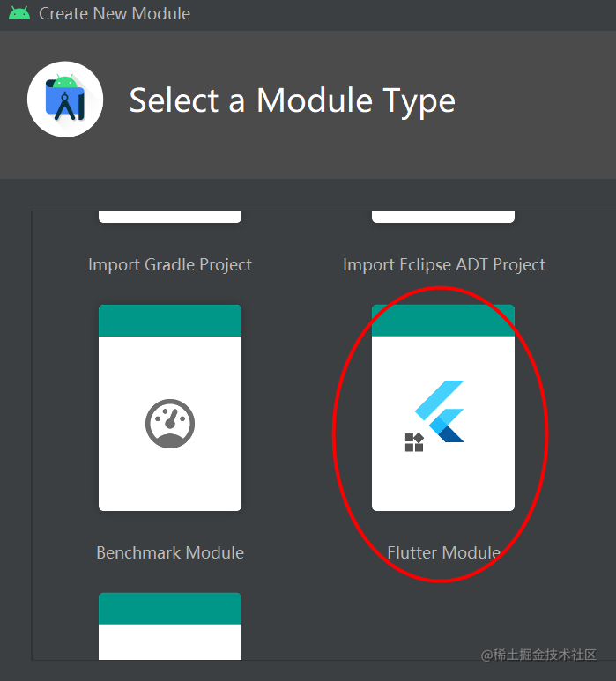
Task: Click the teal header of Flutter card
Action: (443, 321)
